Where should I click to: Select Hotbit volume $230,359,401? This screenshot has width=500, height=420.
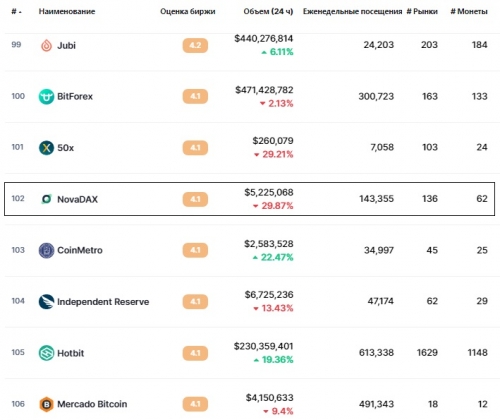coord(264,346)
